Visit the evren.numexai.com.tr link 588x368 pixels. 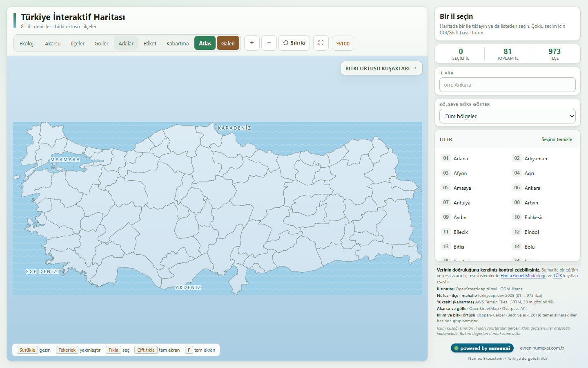[x=542, y=348]
